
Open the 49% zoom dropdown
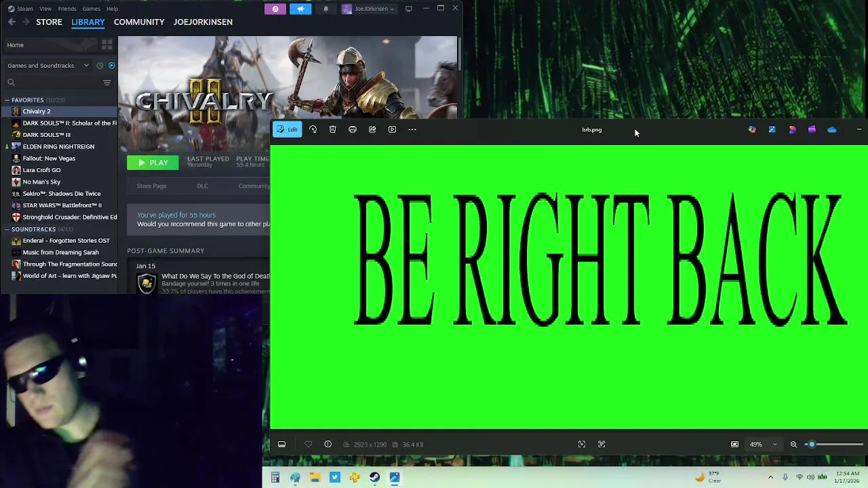(763, 445)
